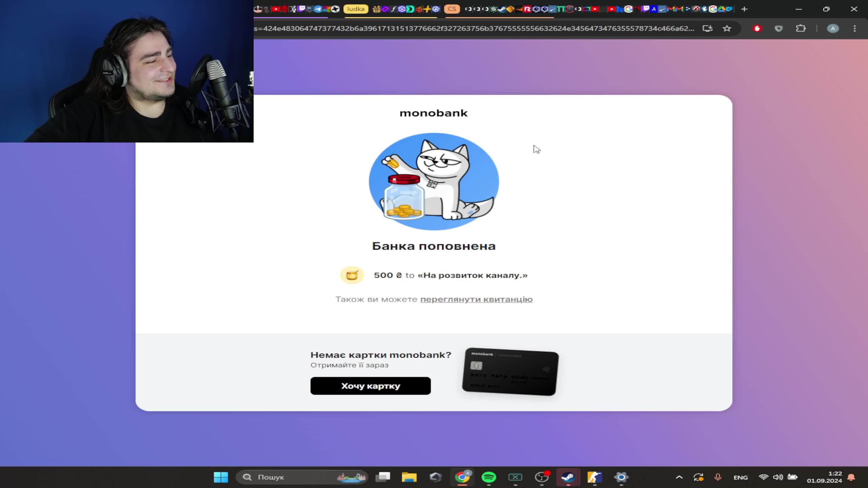Open File Explorer from taskbar

pyautogui.click(x=409, y=477)
